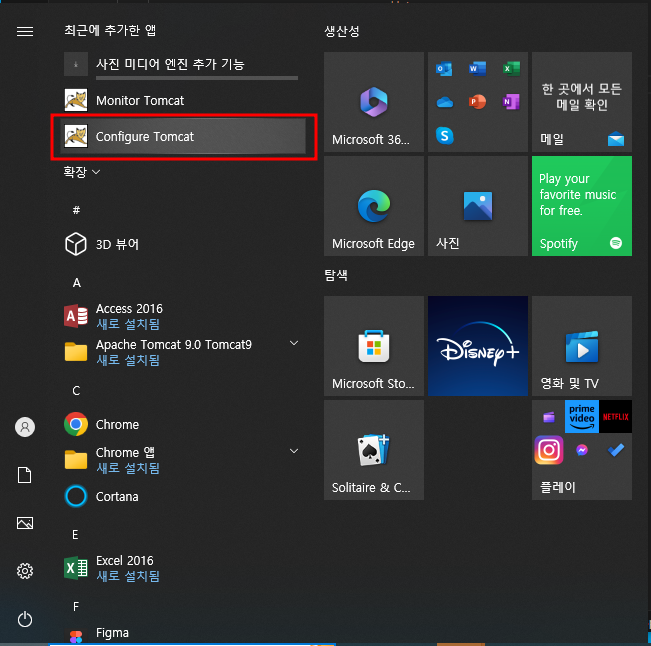Open the user account icon

25,427
